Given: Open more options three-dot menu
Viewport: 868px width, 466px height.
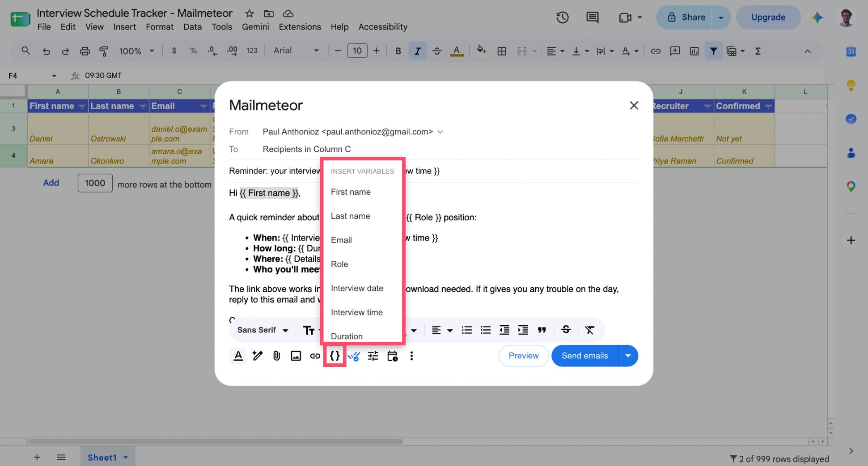Looking at the screenshot, I should (411, 356).
